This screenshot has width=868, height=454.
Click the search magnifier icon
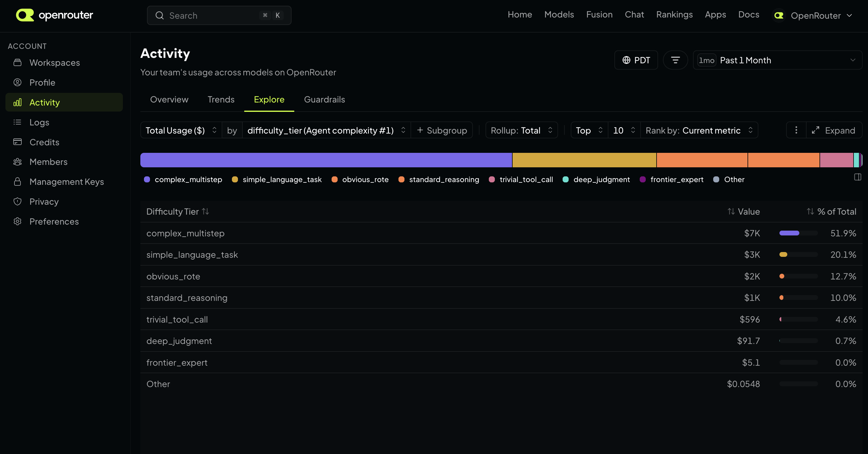point(159,15)
